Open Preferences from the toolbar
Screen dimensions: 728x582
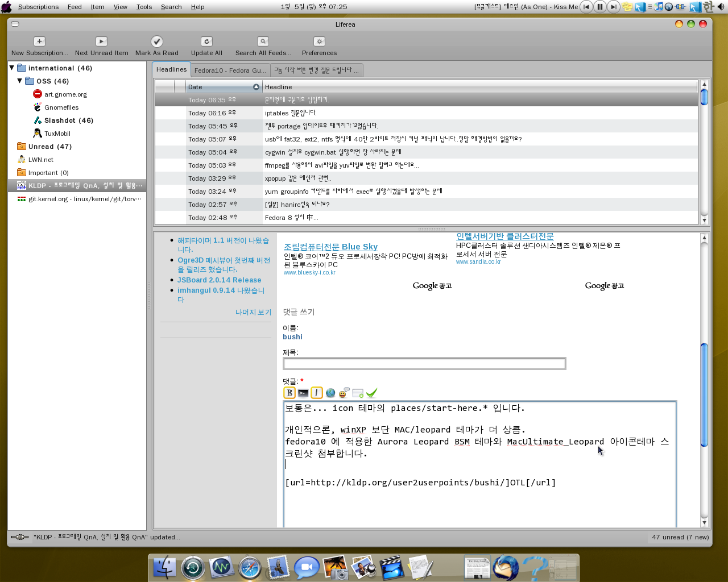(319, 47)
